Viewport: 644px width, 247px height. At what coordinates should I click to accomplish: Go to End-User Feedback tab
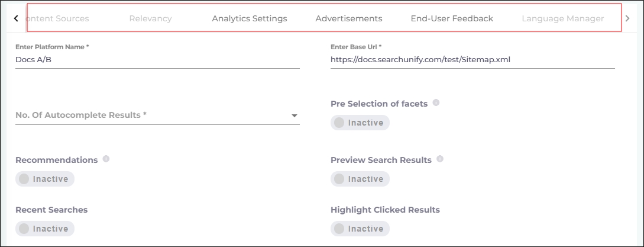pos(452,18)
